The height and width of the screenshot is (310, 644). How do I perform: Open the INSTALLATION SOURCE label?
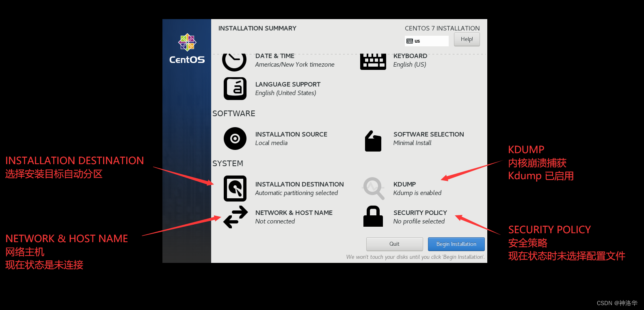[291, 134]
